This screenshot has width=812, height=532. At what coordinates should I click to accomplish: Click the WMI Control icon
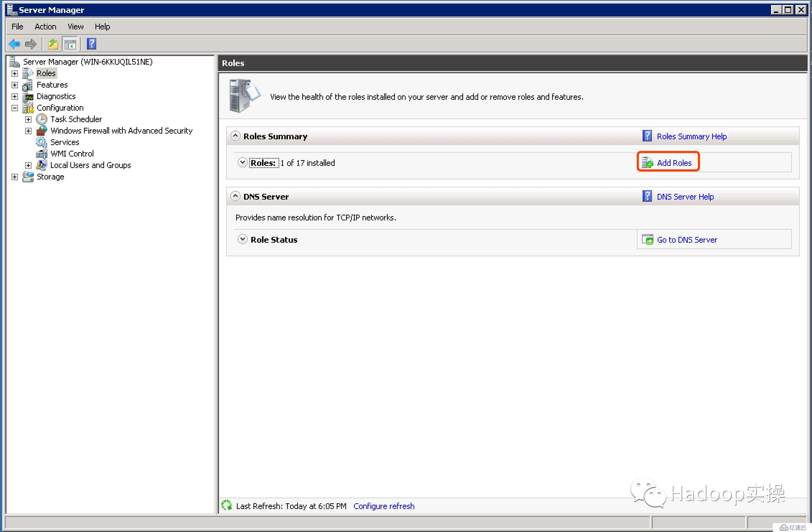click(40, 153)
